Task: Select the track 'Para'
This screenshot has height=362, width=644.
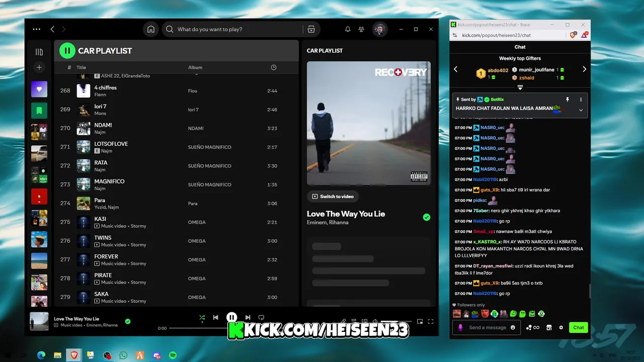Action: pyautogui.click(x=100, y=200)
